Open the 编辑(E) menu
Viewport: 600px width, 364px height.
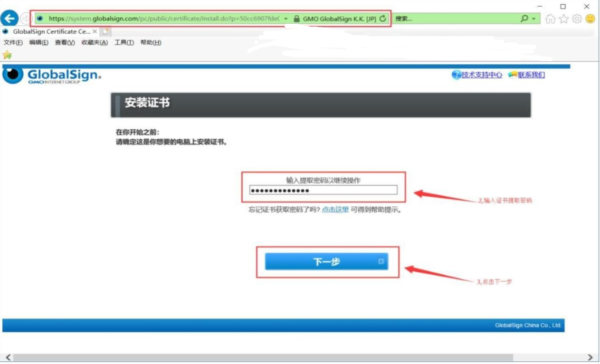[39, 42]
